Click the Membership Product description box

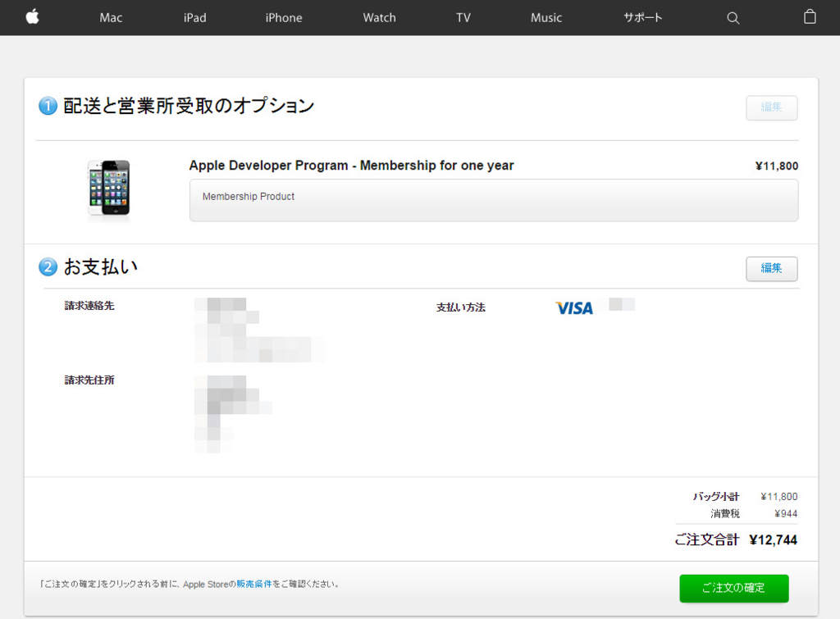click(494, 200)
